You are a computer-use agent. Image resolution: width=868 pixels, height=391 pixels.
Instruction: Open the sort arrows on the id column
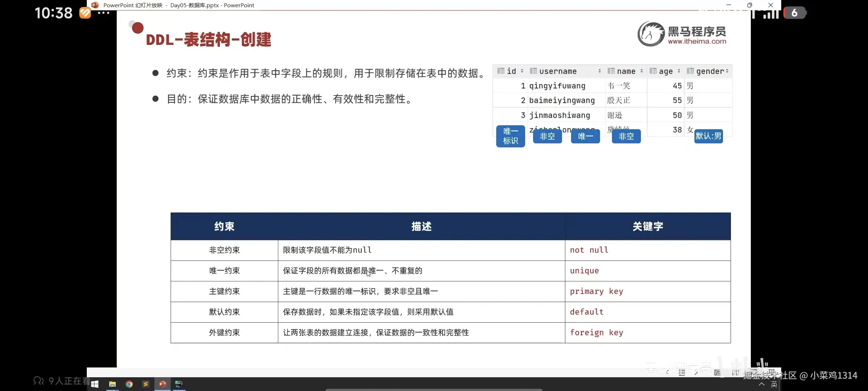coord(521,71)
